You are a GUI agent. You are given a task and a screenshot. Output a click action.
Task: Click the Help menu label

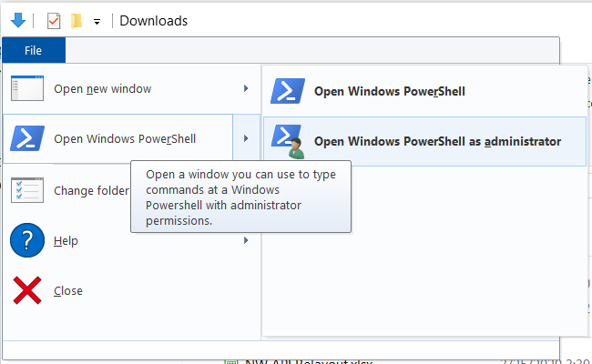66,241
